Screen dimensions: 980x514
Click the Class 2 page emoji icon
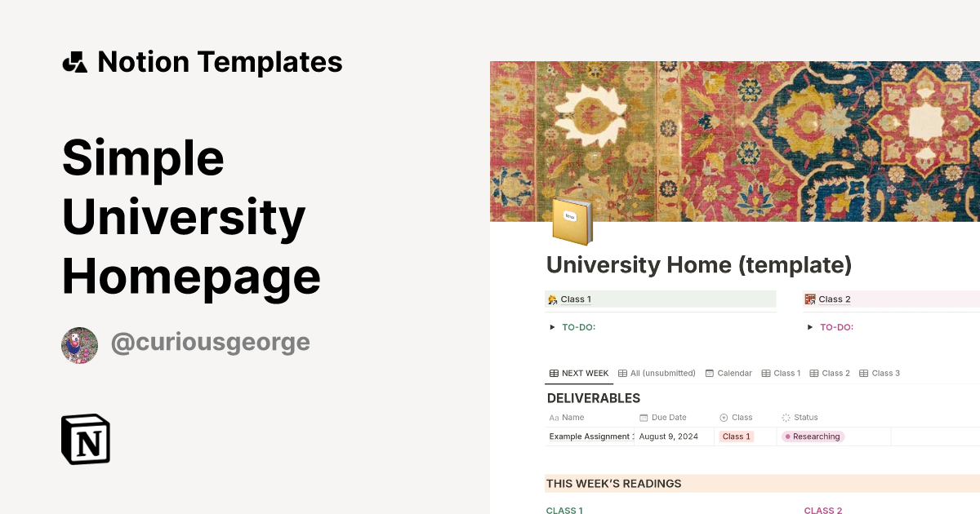pos(809,299)
